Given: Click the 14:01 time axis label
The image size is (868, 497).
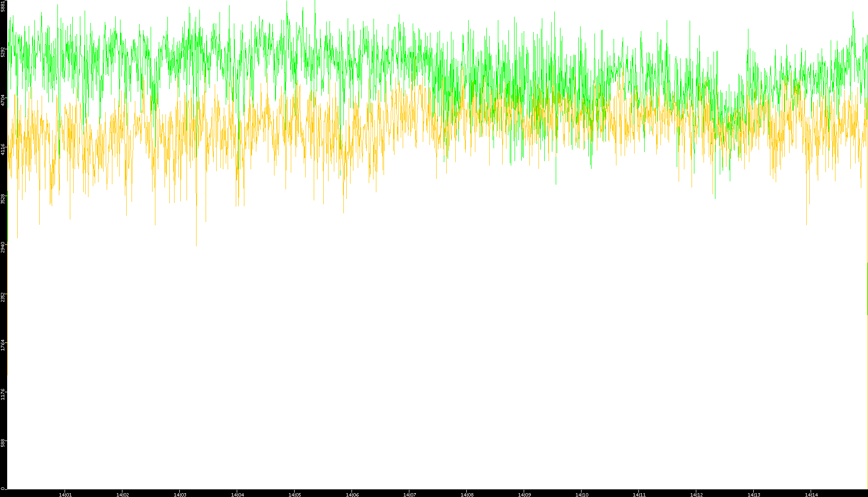Looking at the screenshot, I should 65,495.
